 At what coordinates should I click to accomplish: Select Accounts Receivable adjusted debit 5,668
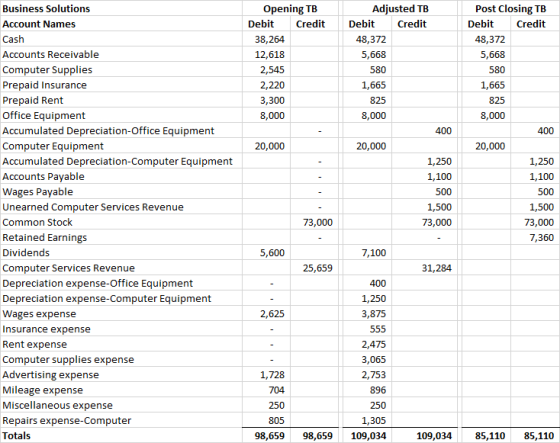point(374,55)
